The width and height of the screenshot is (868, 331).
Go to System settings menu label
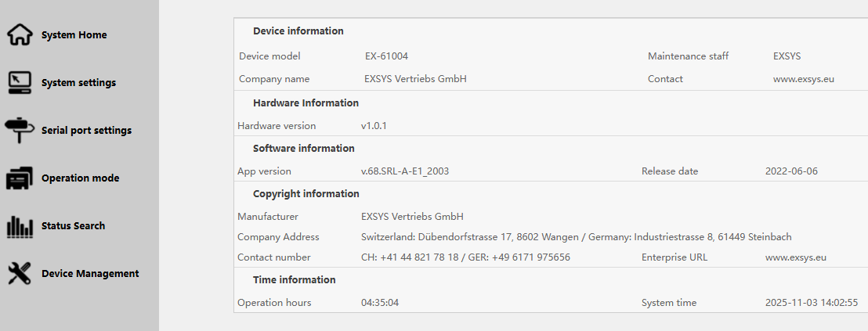click(78, 83)
